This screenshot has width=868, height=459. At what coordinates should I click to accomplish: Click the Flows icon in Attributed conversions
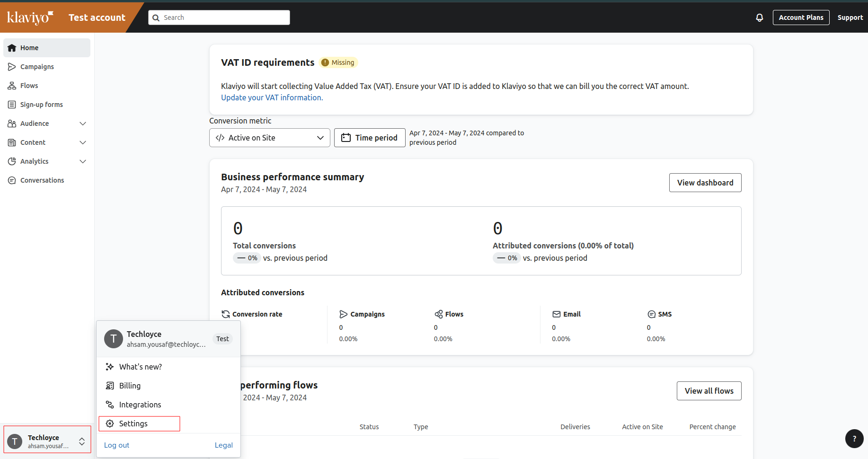439,314
